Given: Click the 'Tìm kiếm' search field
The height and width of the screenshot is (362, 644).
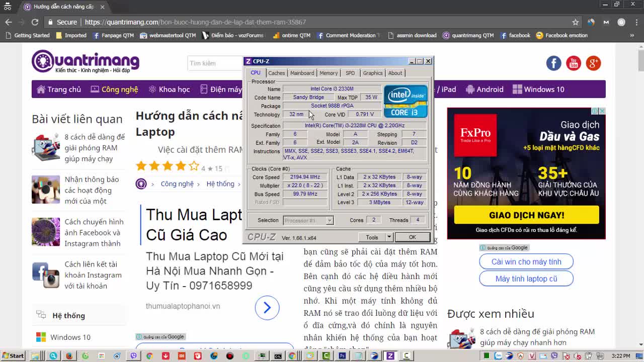Looking at the screenshot, I should pos(215,63).
